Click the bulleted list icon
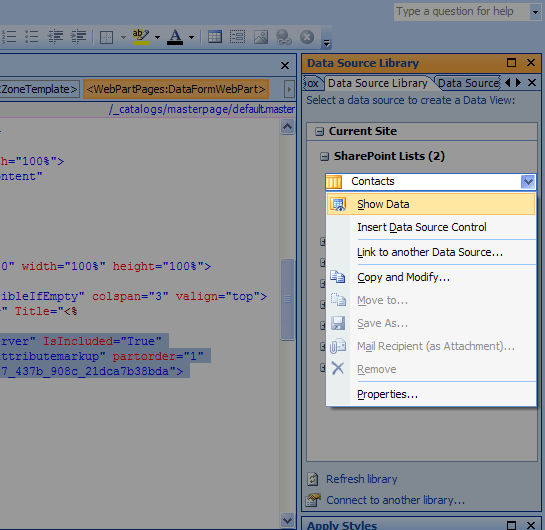 (x=32, y=36)
